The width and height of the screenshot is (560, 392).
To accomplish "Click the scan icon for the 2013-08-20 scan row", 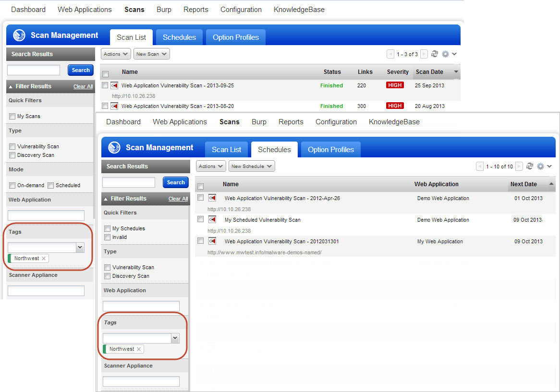I will (x=114, y=106).
